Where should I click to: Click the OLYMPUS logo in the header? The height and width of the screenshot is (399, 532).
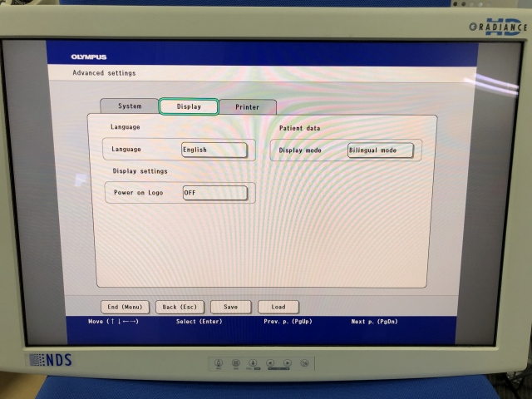(89, 57)
